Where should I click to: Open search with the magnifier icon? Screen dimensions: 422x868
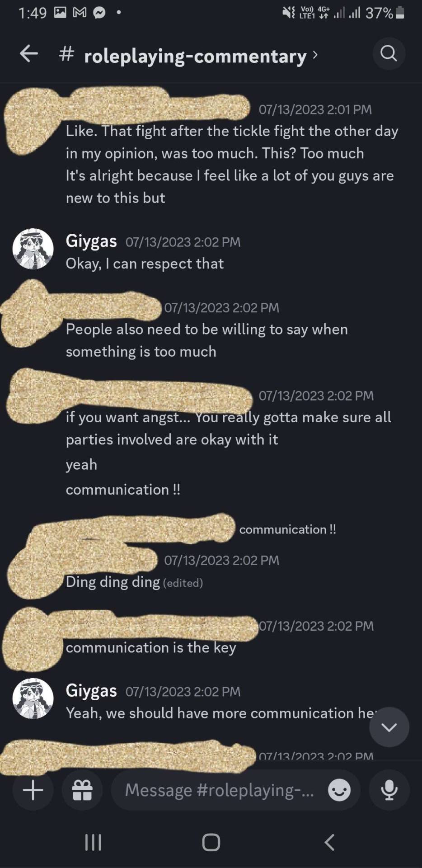389,54
